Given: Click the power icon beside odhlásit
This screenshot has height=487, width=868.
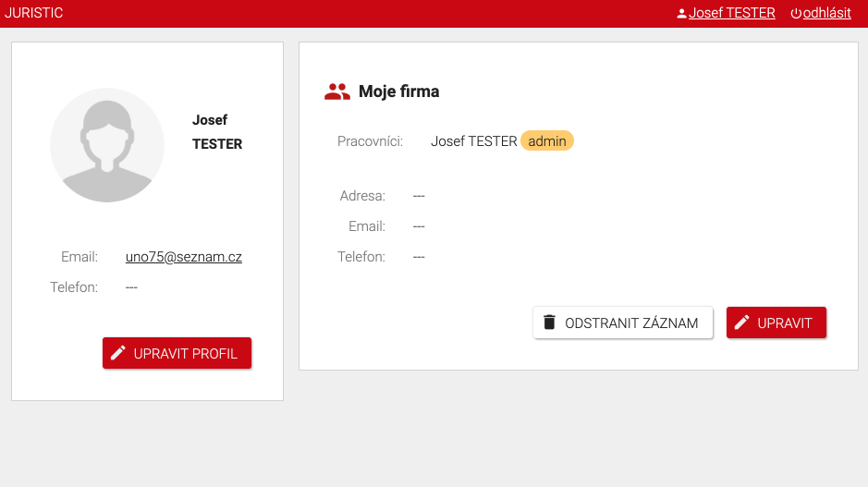Looking at the screenshot, I should 796,14.
